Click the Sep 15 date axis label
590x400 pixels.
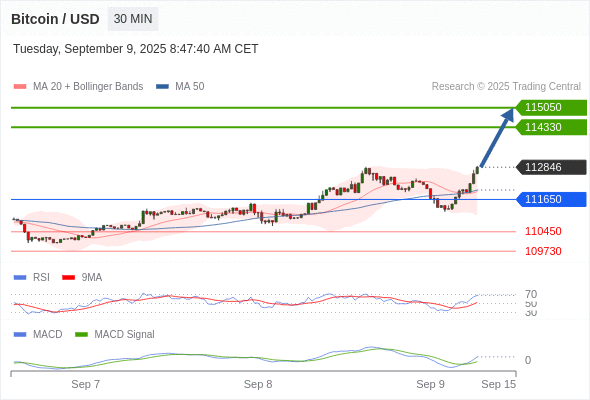tap(499, 384)
